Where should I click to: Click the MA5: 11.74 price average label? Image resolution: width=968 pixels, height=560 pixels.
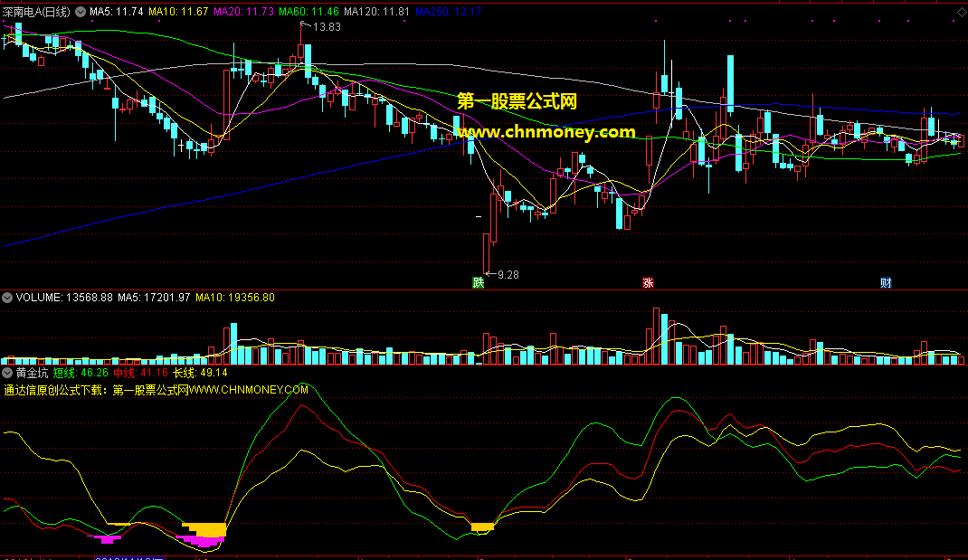tap(116, 12)
